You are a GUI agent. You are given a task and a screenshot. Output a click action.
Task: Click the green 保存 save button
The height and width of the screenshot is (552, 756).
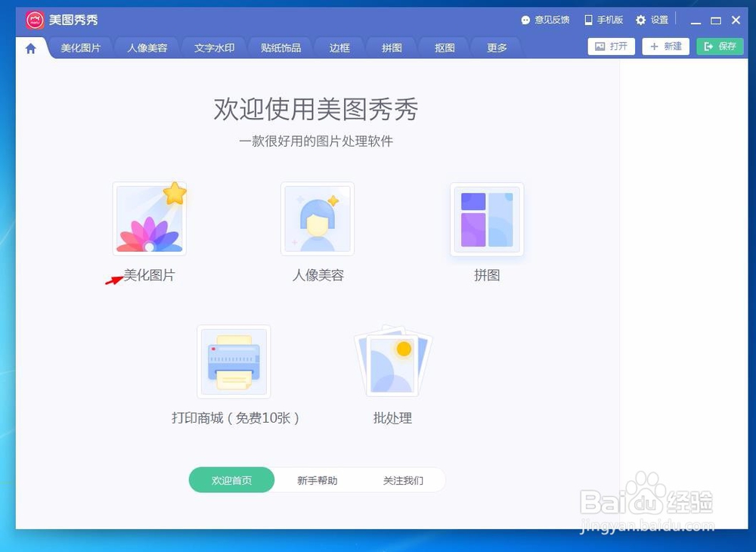pos(720,46)
